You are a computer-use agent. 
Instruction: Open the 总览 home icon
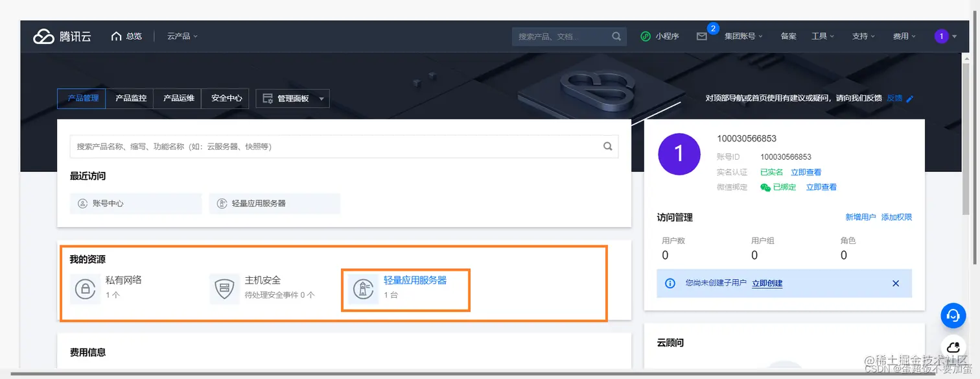coord(117,36)
